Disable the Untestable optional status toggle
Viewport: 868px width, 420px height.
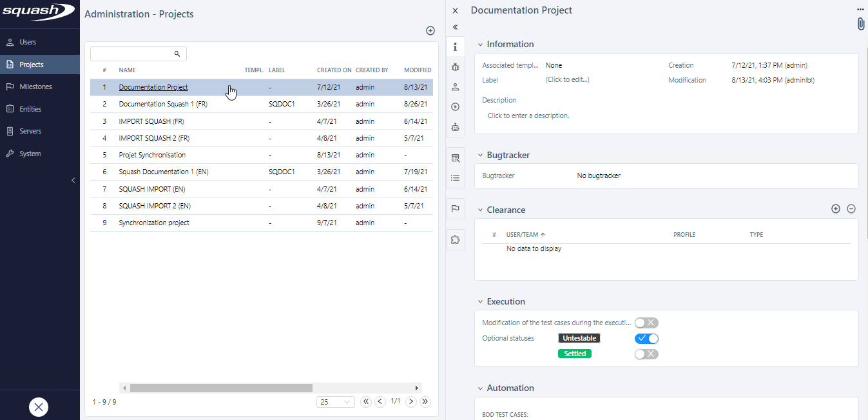(646, 338)
